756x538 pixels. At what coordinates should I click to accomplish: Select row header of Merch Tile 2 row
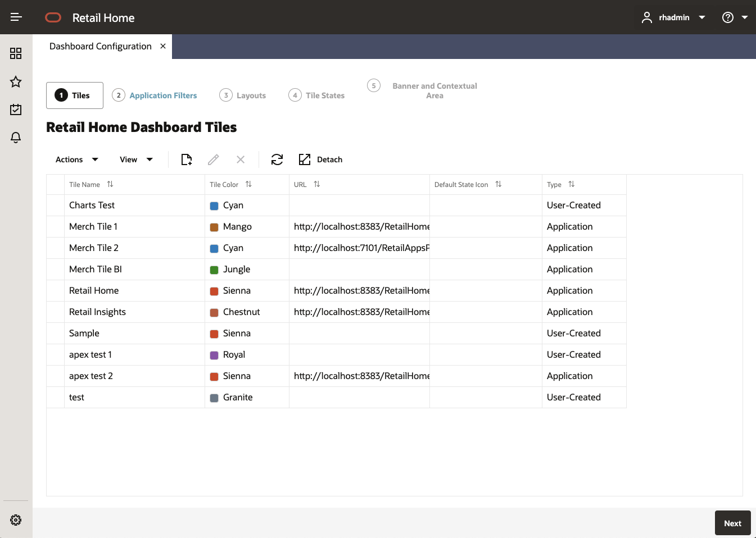pyautogui.click(x=56, y=248)
